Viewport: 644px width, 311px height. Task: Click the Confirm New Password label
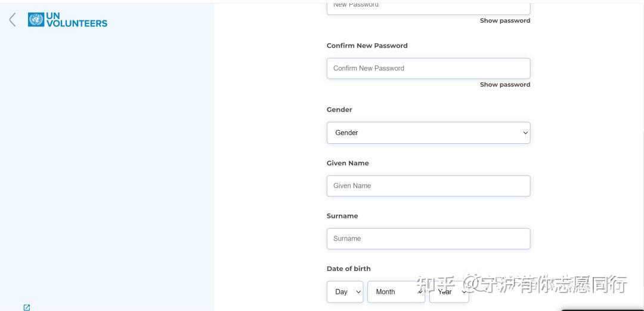(367, 45)
